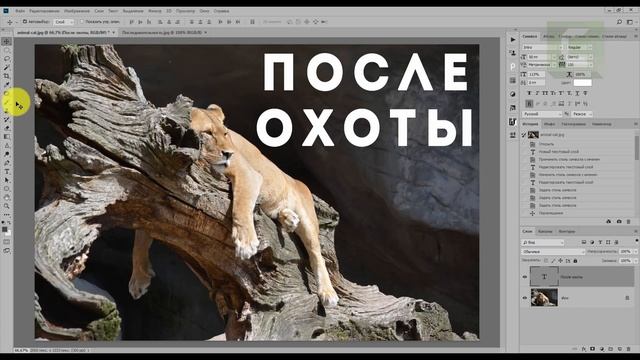Screen dimensions: 640x360
Task: Select the Magic Wand tool
Action: point(7,67)
